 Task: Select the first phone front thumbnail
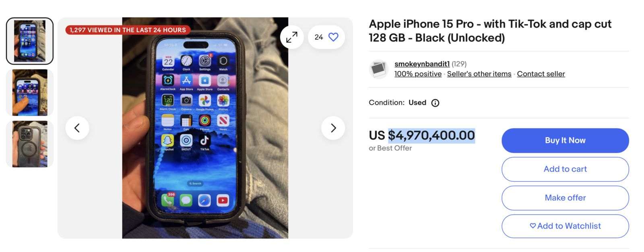[x=30, y=41]
